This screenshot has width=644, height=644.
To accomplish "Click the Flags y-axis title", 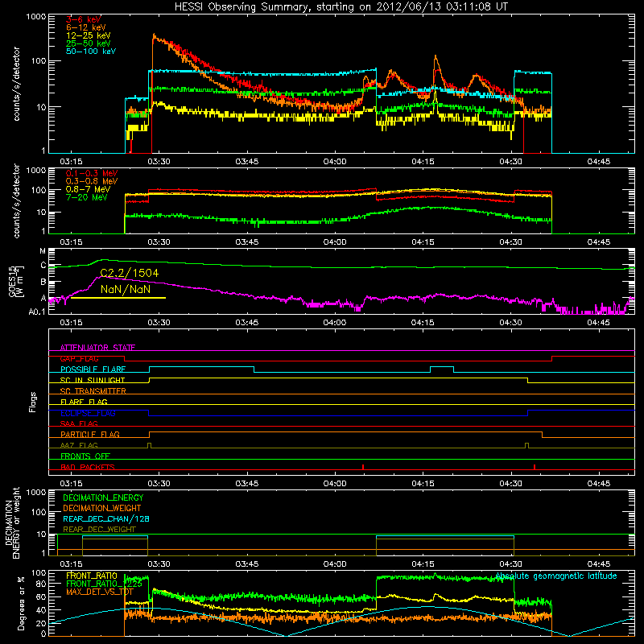I will point(33,402).
